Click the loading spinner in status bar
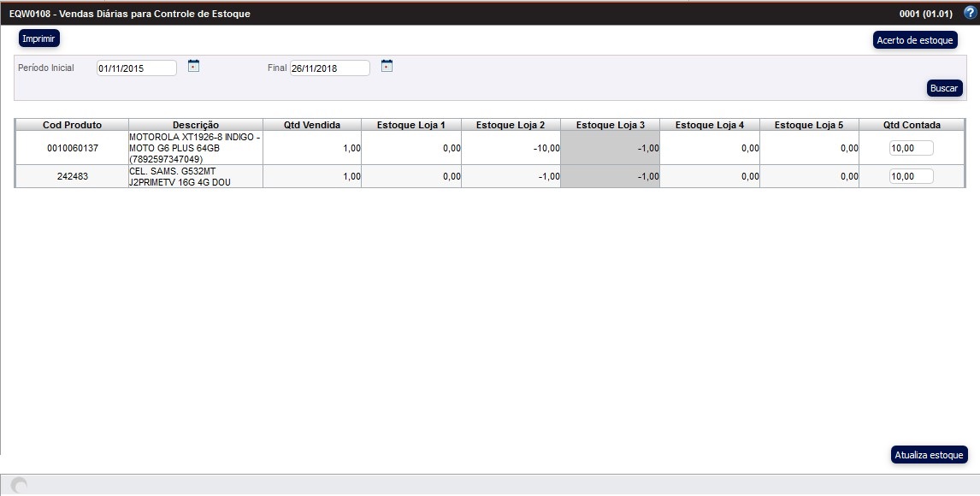 (19, 486)
